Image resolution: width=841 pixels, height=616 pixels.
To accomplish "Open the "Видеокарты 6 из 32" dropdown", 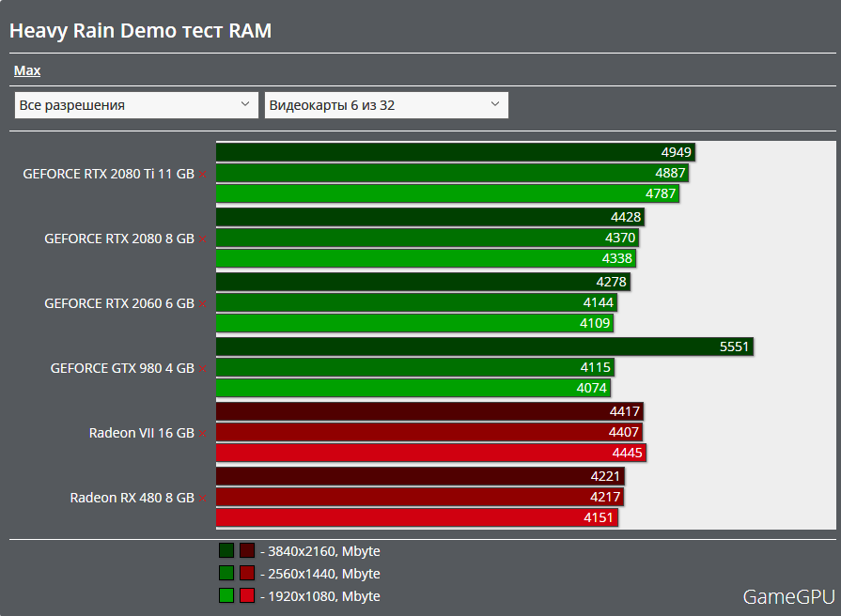I will 386,105.
